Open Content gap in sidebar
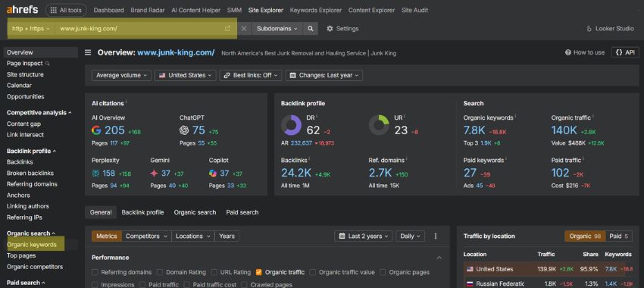Image resolution: width=644 pixels, height=288 pixels. click(23, 124)
